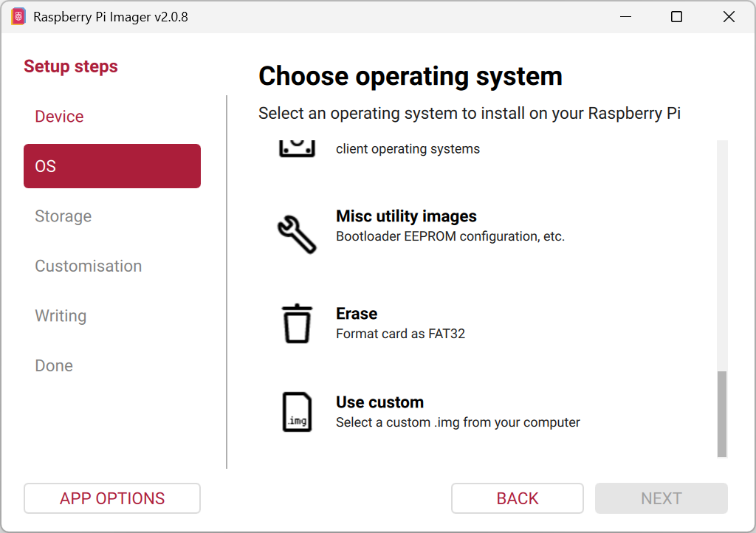Click the OS list scrollbar thumb

(722, 414)
